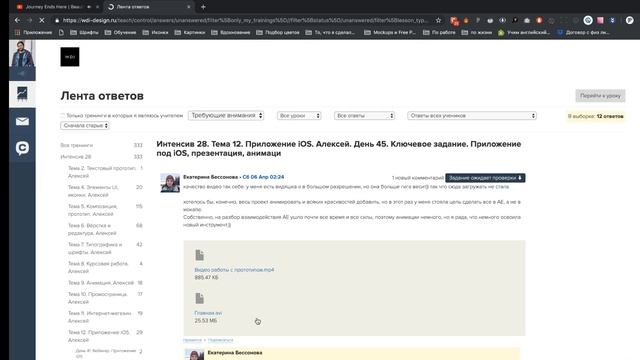Viewport: 640px width, 360px height.
Task: Click the user profile photo in sidebar
Action: click(x=22, y=53)
